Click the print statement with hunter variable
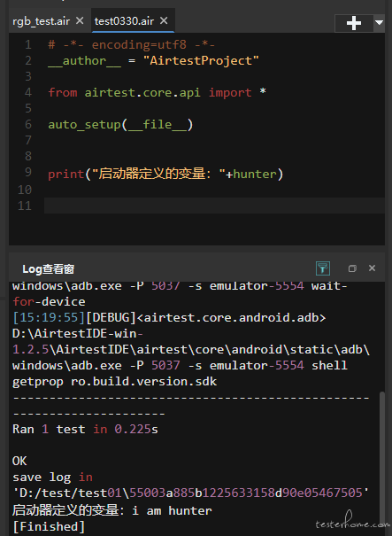 tap(165, 174)
